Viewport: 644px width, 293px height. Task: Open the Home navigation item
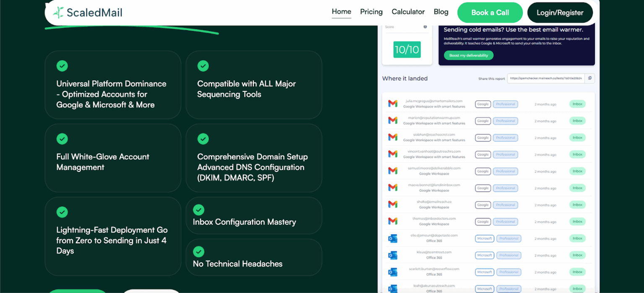341,12
